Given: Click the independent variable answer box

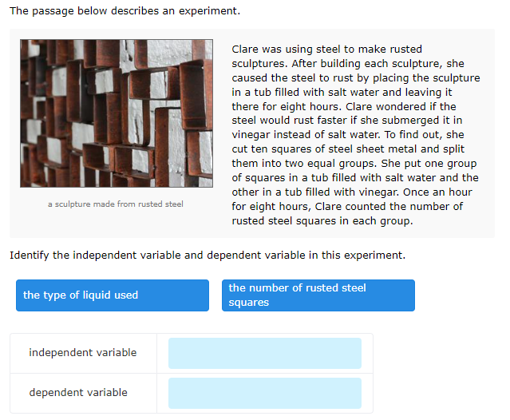Looking at the screenshot, I should click(x=265, y=353).
